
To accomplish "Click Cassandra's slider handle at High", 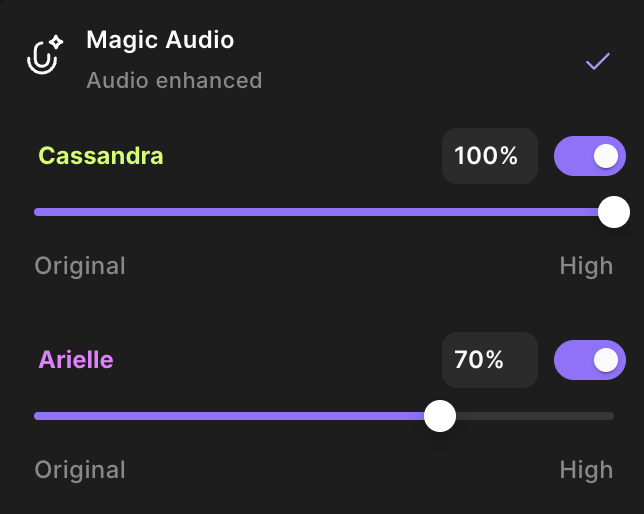I will (614, 212).
